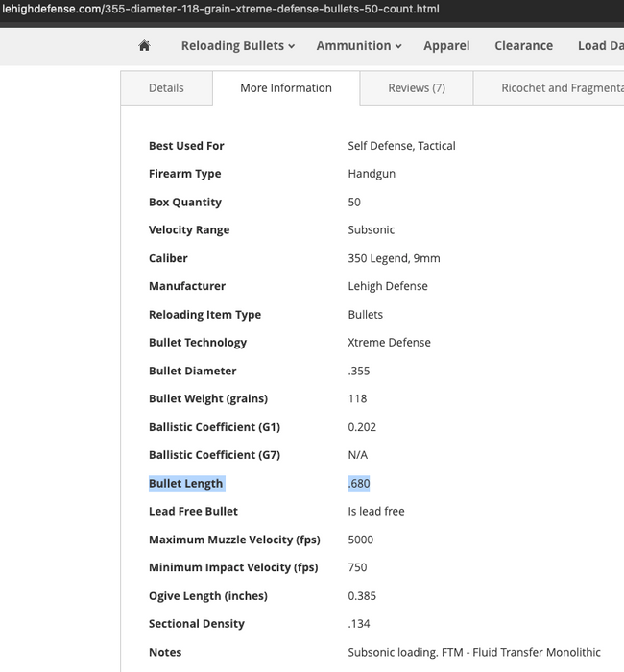Switch to the Details tab
The image size is (624, 672).
coord(166,88)
